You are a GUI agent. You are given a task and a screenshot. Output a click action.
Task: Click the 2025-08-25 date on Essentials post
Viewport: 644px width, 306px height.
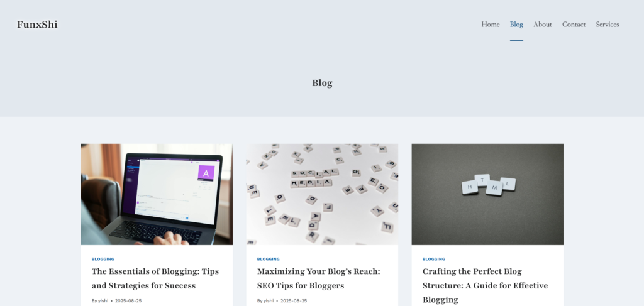click(128, 301)
